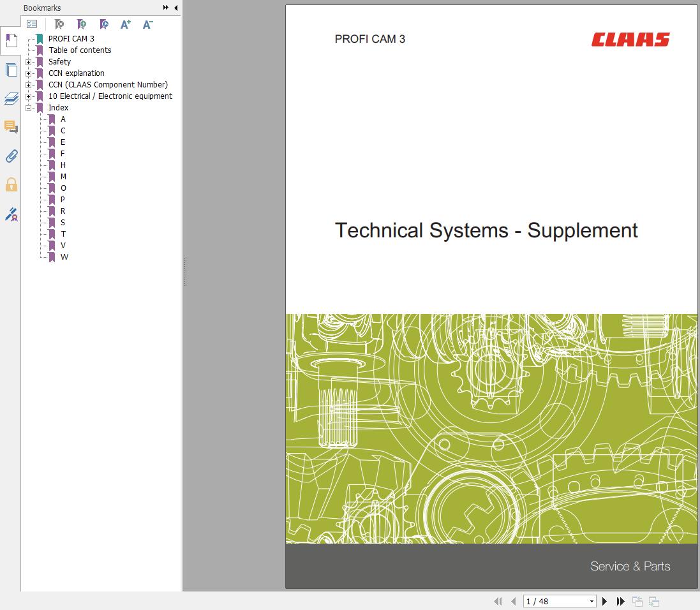Click the add new bookmark icon

[82, 24]
